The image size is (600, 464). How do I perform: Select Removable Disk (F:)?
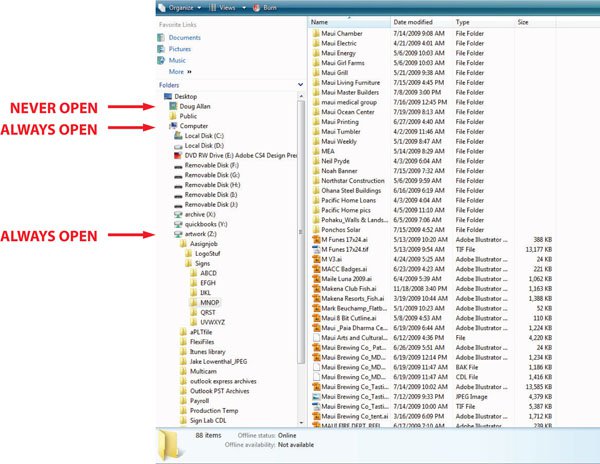click(212, 165)
